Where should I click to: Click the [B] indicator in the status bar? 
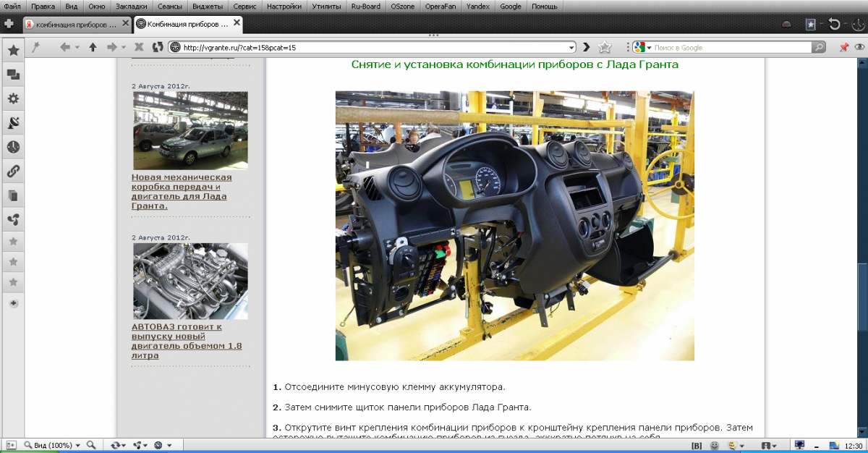[x=697, y=445]
